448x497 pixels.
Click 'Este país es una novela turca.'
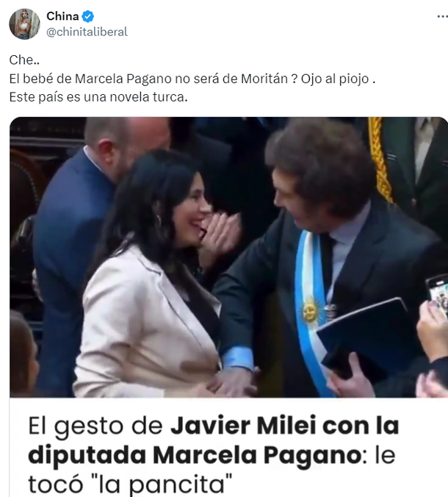point(98,97)
